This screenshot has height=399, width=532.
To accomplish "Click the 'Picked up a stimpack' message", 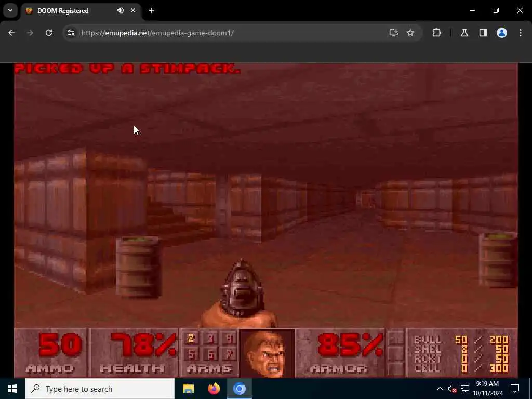I will coord(128,69).
